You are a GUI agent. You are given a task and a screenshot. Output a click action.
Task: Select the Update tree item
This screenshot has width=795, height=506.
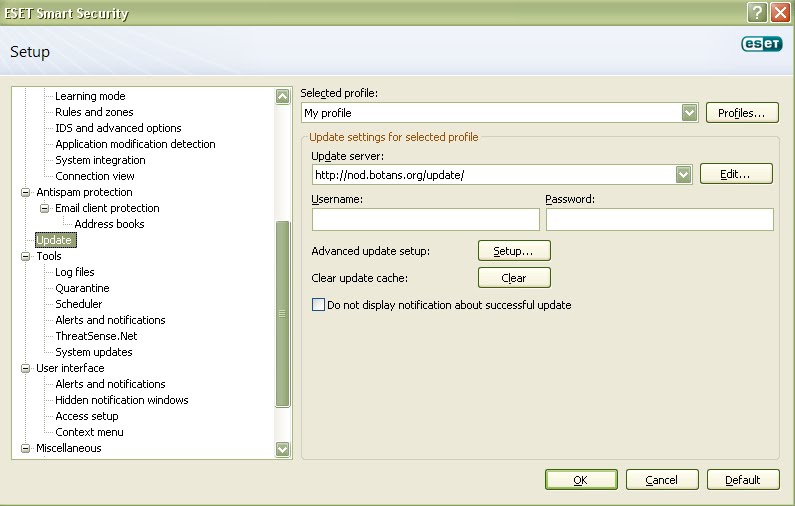pos(55,240)
